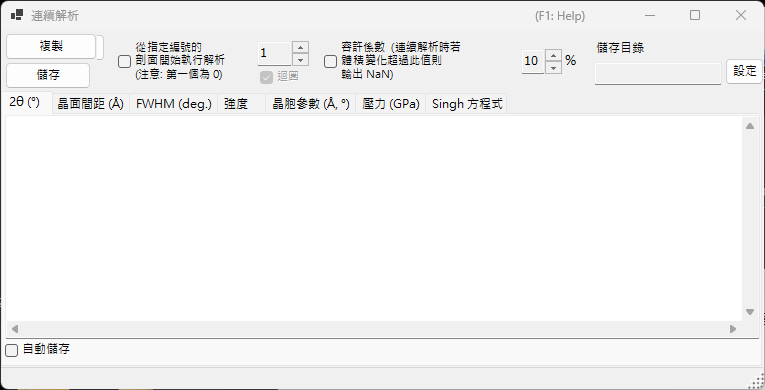The width and height of the screenshot is (765, 390).
Task: Increase the starting profile number with up arrow
Action: pyautogui.click(x=301, y=47)
